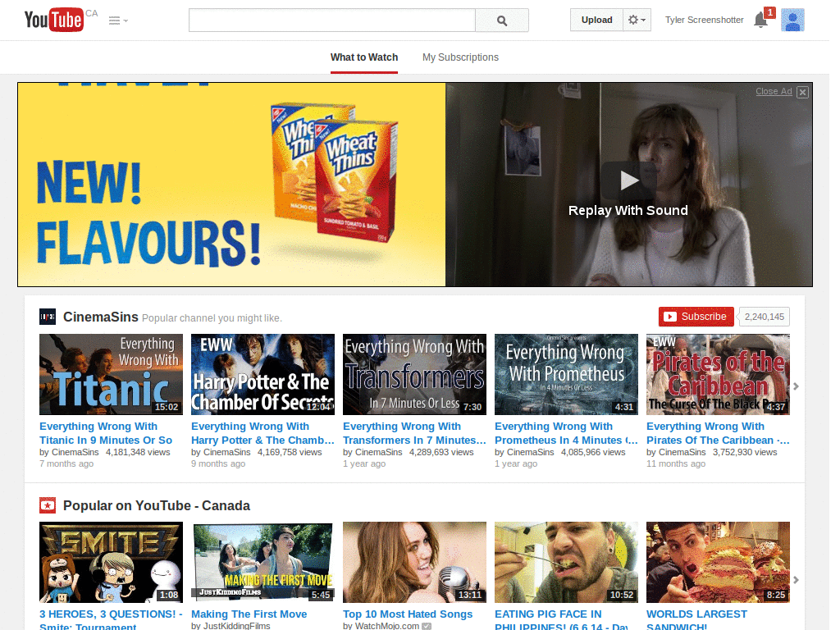840x630 pixels.
Task: Open Prometheus video thumbnail
Action: (x=566, y=374)
